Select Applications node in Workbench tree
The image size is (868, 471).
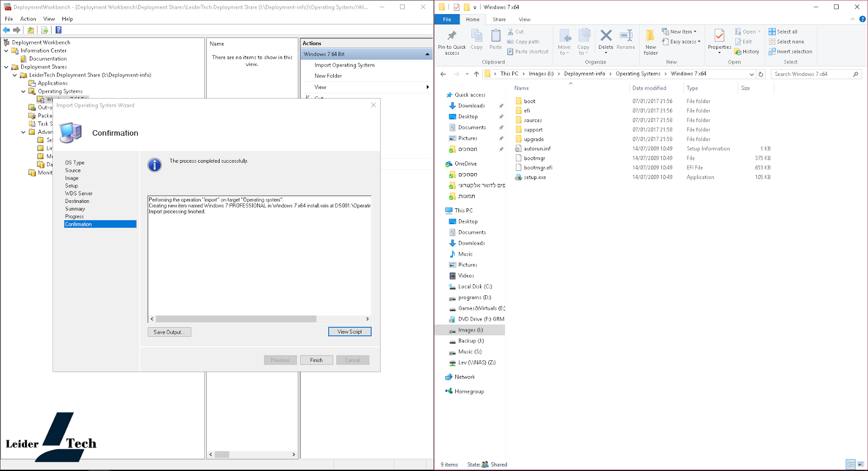(x=53, y=83)
